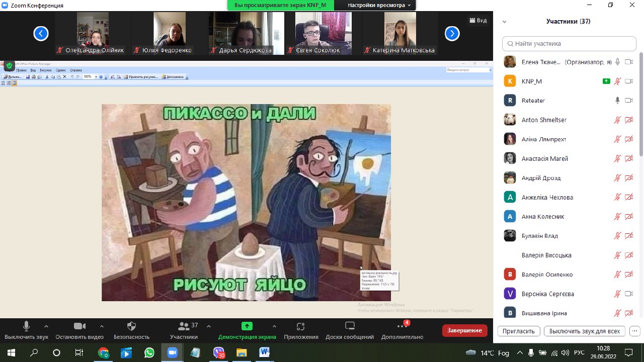Open Сервис menu in Picture Manager
The image size is (644, 362).
pyautogui.click(x=61, y=70)
